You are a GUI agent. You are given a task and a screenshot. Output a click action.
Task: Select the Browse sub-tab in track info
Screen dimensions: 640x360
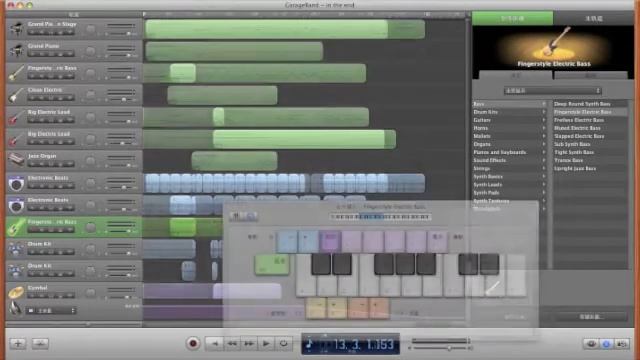(x=516, y=75)
